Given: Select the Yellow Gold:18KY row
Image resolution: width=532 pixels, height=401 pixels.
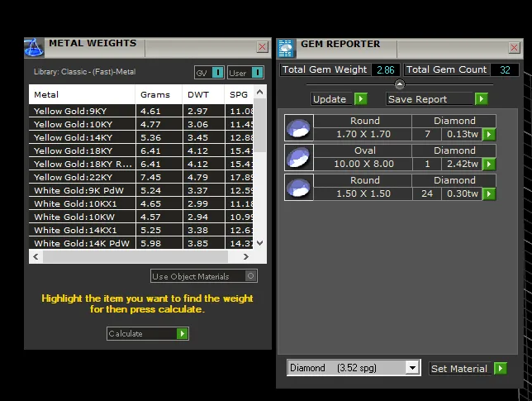Looking at the screenshot, I should coord(141,150).
